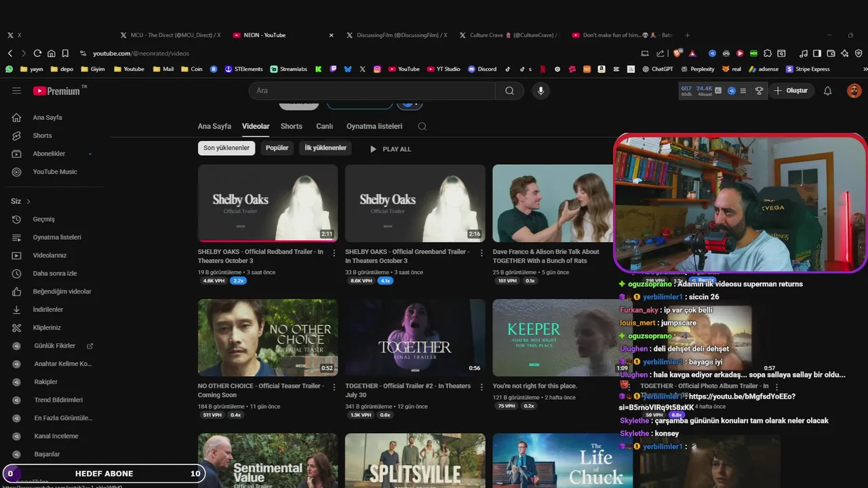Open the Canlı channel tab
The height and width of the screenshot is (488, 868).
click(324, 126)
